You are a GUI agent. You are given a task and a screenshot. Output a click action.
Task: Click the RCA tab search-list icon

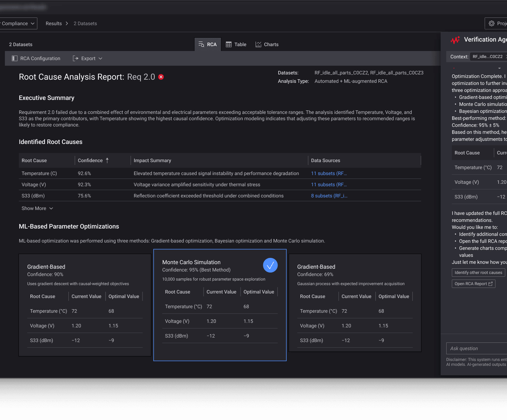[x=201, y=44]
